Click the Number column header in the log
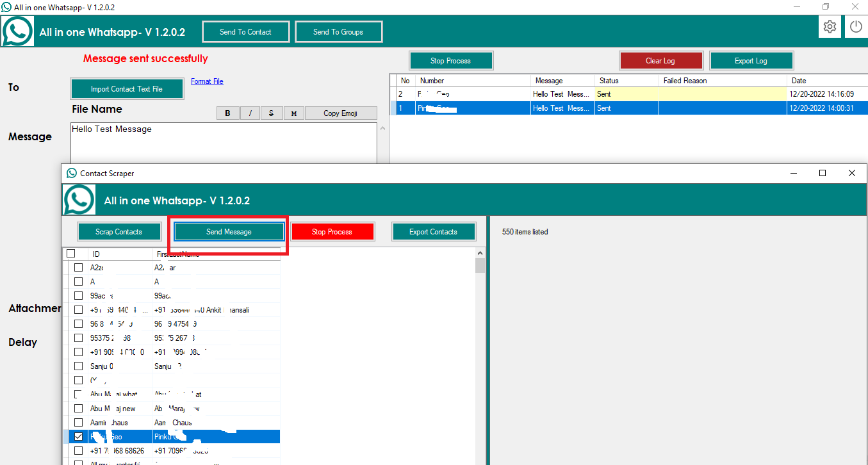868x465 pixels. 473,81
